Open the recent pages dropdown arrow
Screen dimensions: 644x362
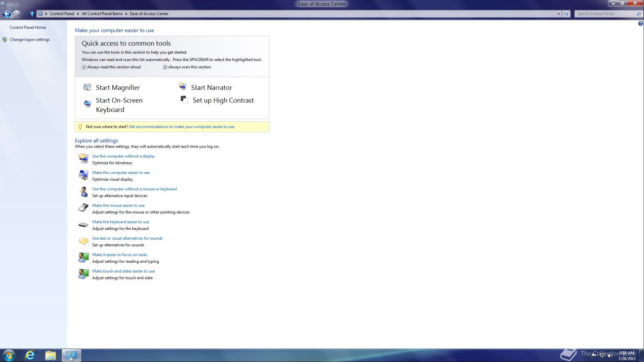tap(23, 14)
